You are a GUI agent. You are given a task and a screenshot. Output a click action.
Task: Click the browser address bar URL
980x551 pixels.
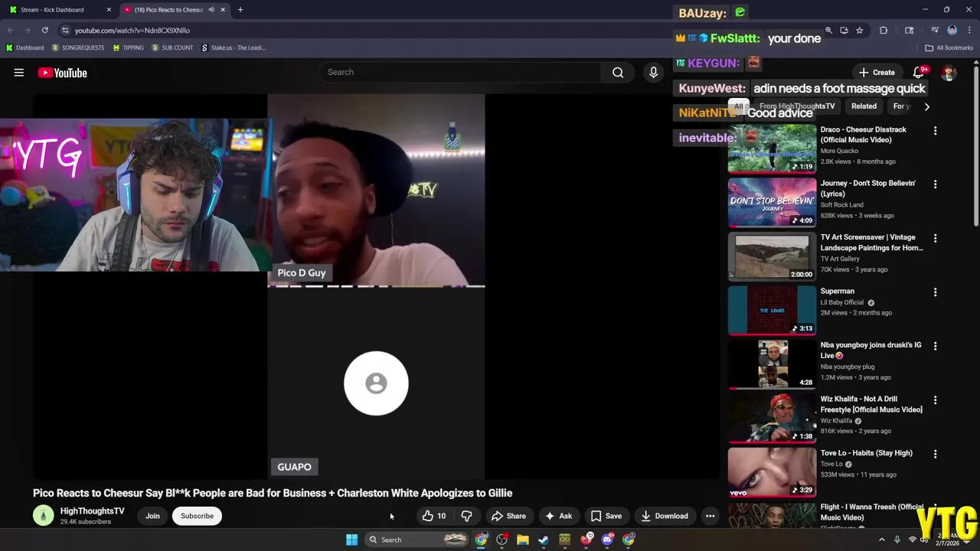132,30
